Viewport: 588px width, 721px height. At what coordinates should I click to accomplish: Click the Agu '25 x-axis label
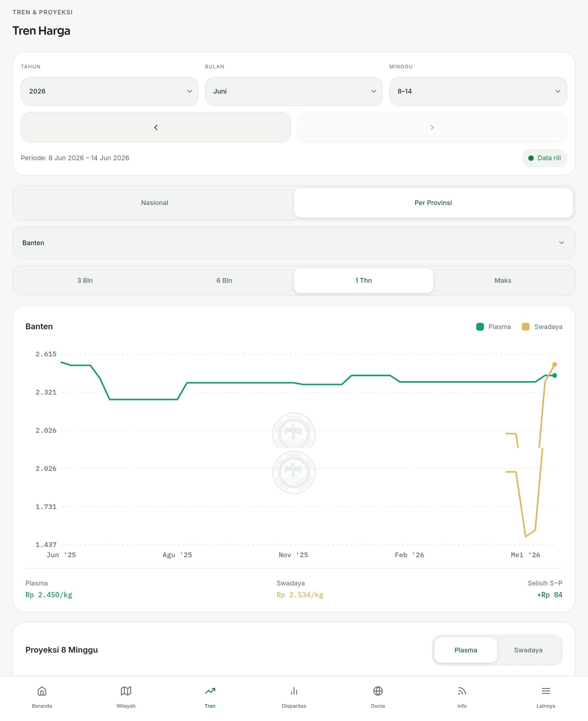click(x=177, y=555)
